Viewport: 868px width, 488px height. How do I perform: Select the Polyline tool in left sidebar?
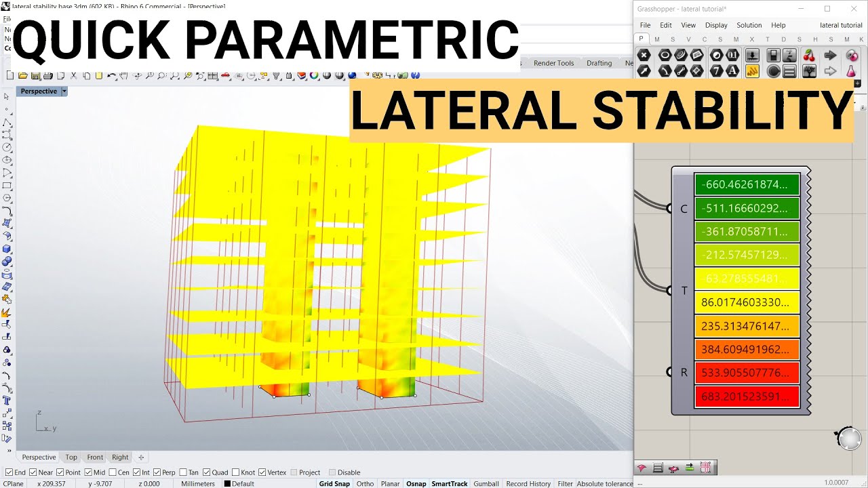7,122
